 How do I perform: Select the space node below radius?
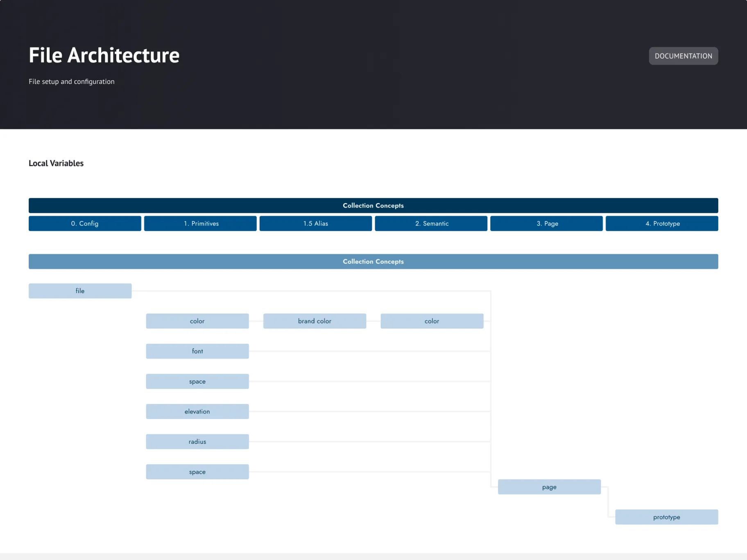click(197, 472)
